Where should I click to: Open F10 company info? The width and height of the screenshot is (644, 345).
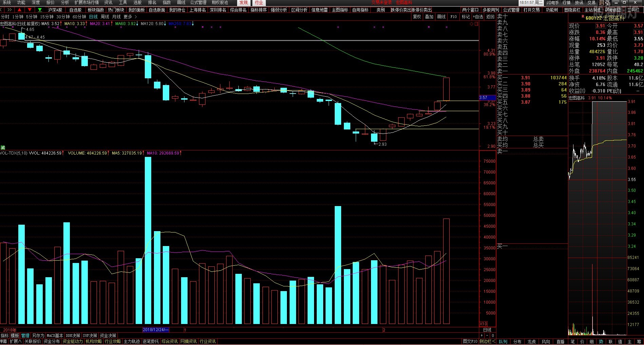click(453, 17)
